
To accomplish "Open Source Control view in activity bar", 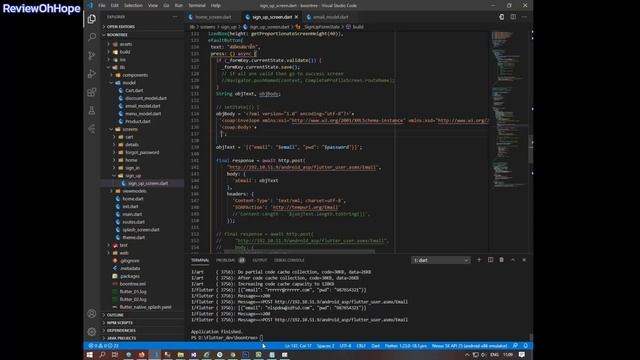I will (x=92, y=56).
